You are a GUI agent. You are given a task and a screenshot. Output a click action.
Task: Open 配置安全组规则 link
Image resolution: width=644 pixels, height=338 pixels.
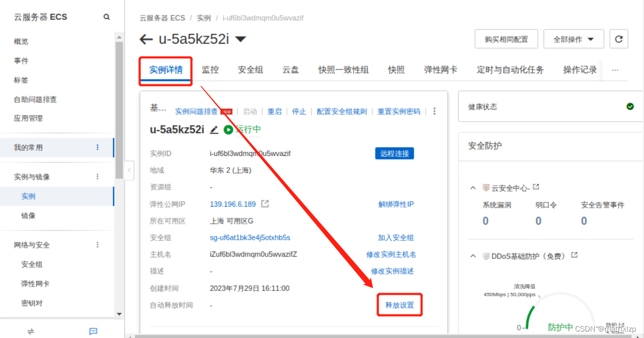pyautogui.click(x=342, y=112)
